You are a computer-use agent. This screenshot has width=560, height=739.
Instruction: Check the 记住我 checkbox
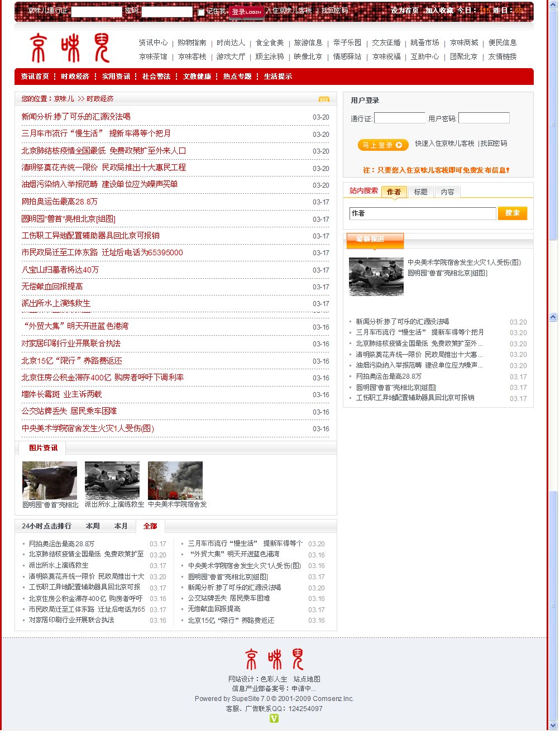tap(201, 12)
